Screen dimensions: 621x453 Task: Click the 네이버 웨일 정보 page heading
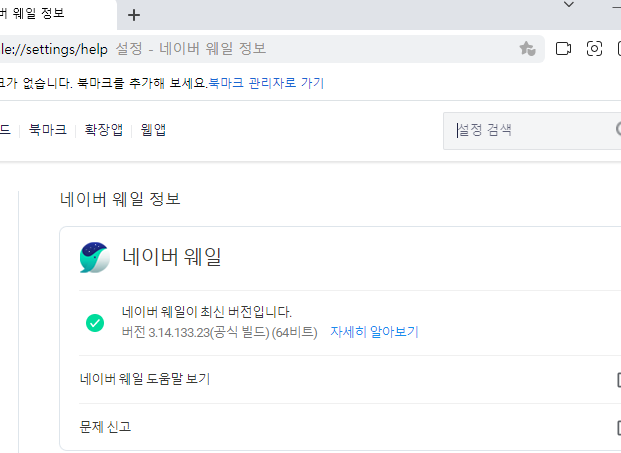point(120,199)
